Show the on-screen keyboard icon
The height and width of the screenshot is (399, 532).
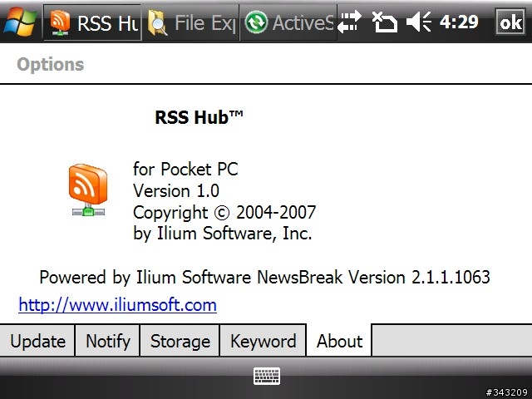(x=267, y=376)
